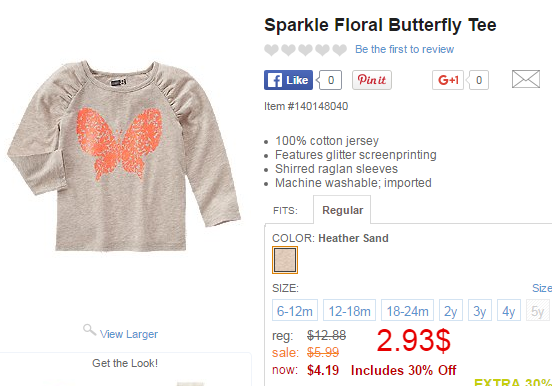Image resolution: width=552 pixels, height=386 pixels.
Task: Choose the 2y size option
Action: (451, 310)
